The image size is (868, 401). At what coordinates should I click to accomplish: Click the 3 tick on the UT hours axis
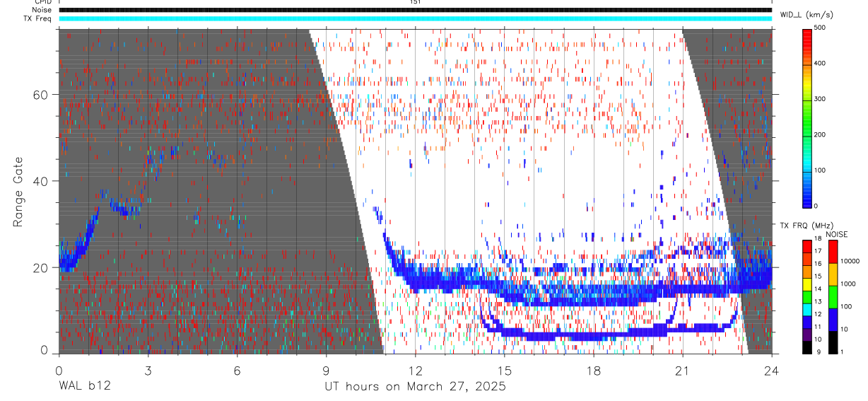pyautogui.click(x=148, y=370)
